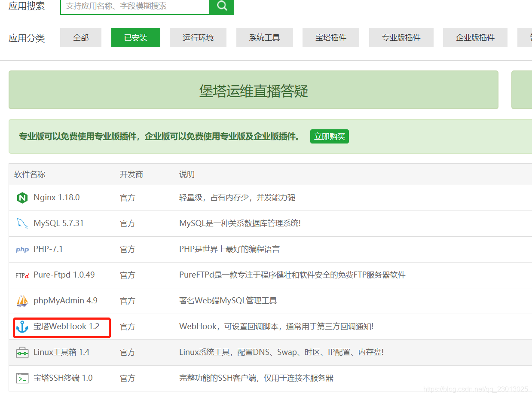Image resolution: width=532 pixels, height=397 pixels.
Task: Open Pure-Ftpd 1.0.49 software entry
Action: pos(64,275)
